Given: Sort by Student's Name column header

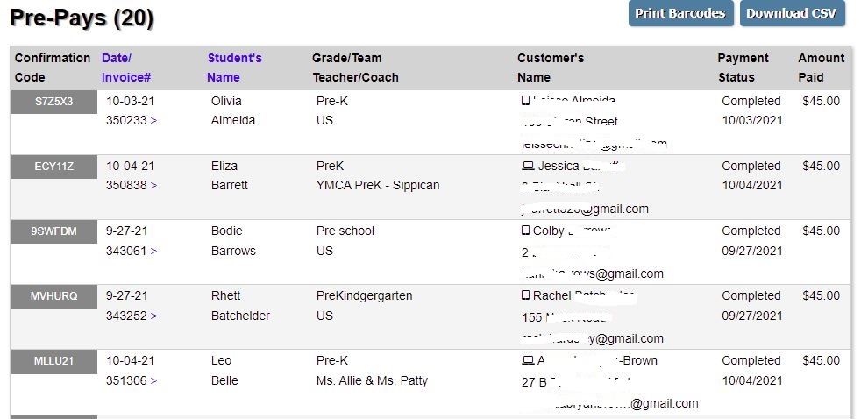Looking at the screenshot, I should coord(234,67).
